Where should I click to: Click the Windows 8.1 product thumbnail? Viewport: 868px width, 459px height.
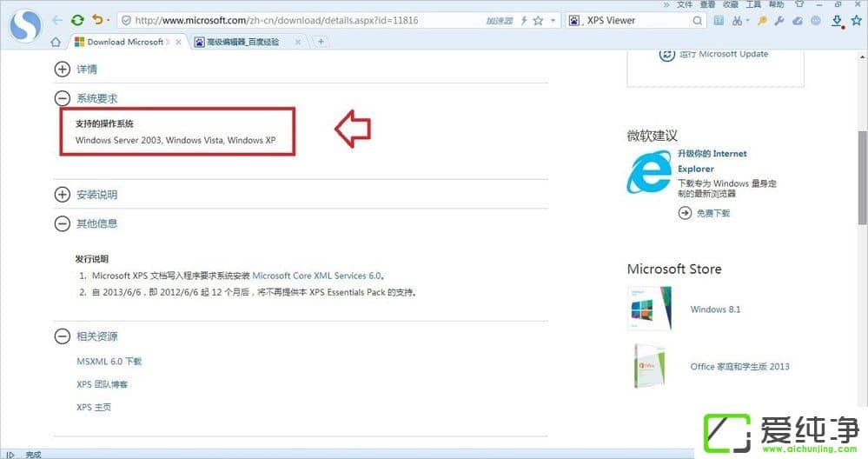[650, 309]
